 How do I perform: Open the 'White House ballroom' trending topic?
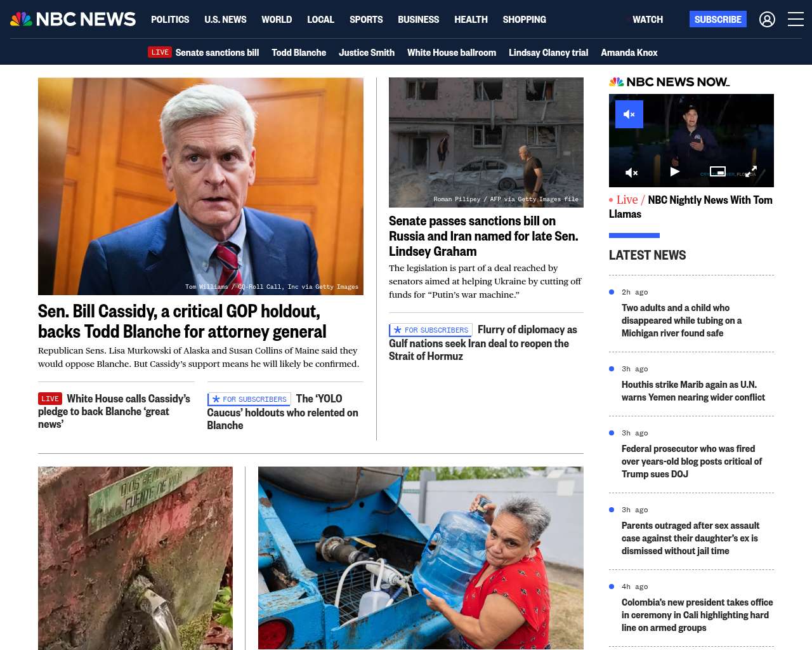click(452, 53)
